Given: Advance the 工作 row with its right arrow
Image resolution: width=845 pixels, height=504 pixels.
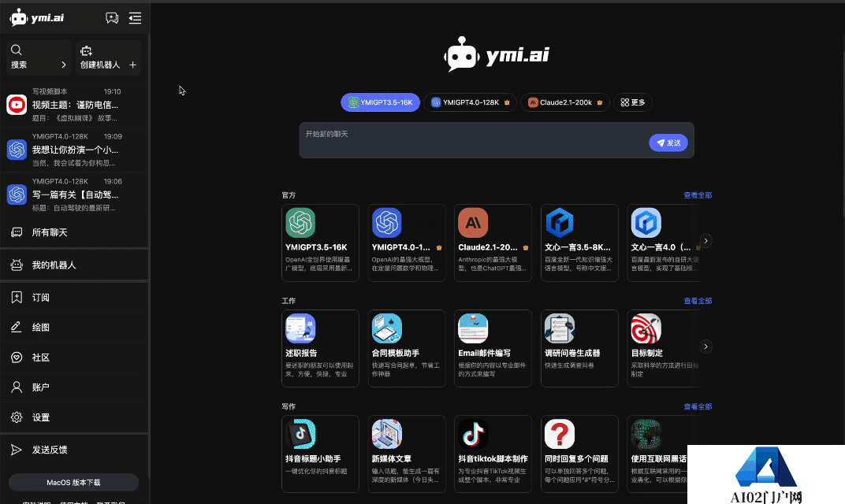Looking at the screenshot, I should 705,346.
